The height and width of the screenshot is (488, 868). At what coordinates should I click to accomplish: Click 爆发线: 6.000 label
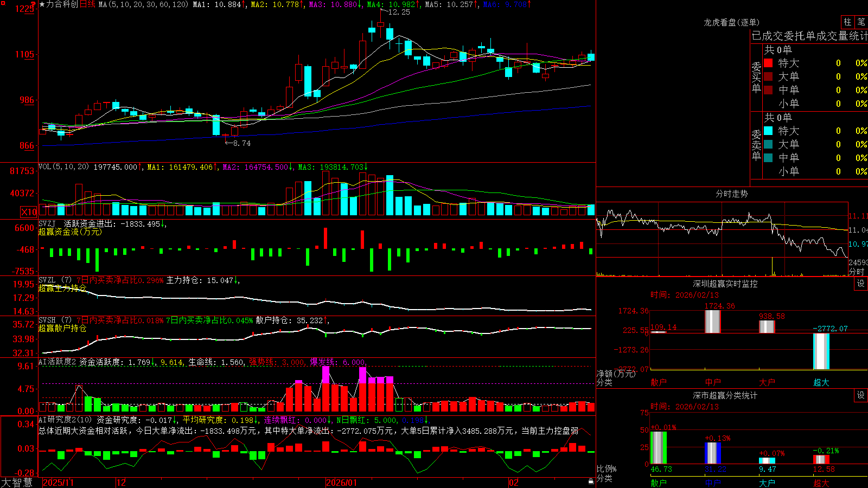point(337,362)
